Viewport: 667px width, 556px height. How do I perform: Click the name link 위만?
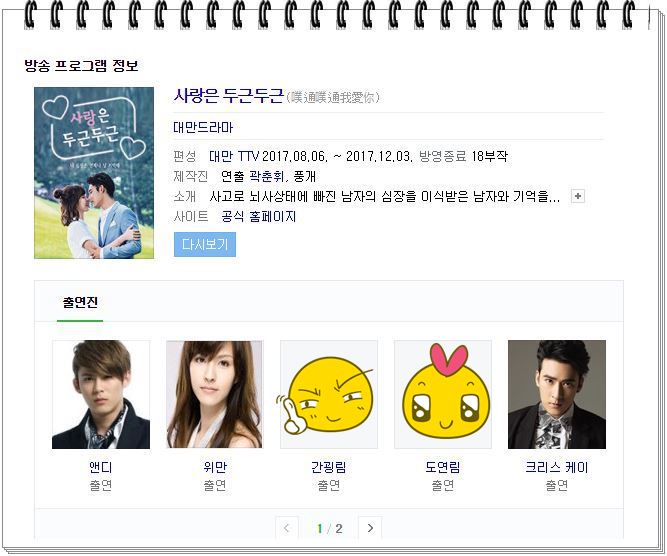[215, 467]
